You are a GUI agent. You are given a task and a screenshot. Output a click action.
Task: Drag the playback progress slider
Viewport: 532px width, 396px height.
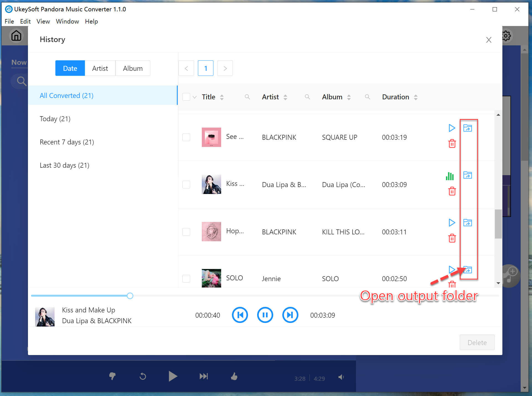(x=130, y=296)
